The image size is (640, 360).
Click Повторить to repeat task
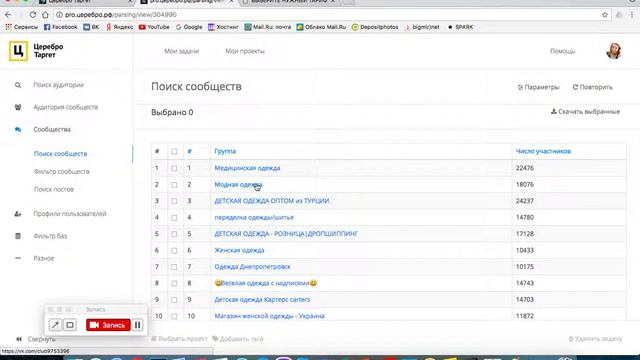point(593,87)
